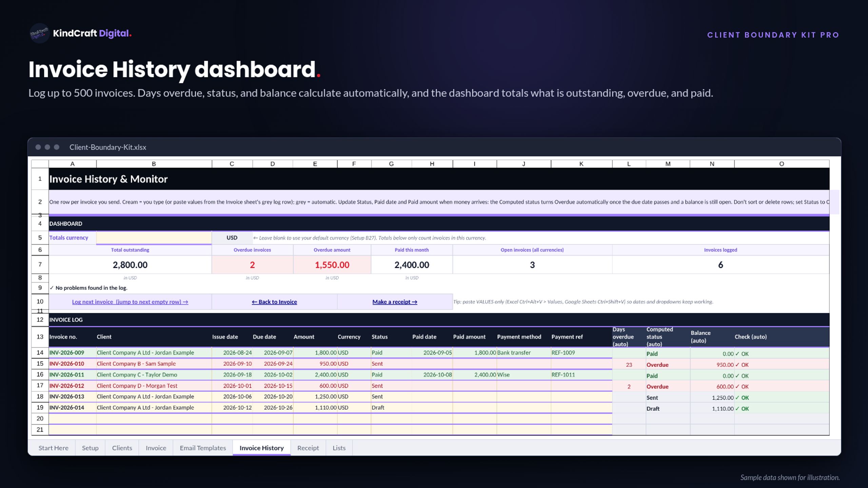
Task: Click the 23 days overdue cell
Action: pyautogui.click(x=629, y=365)
